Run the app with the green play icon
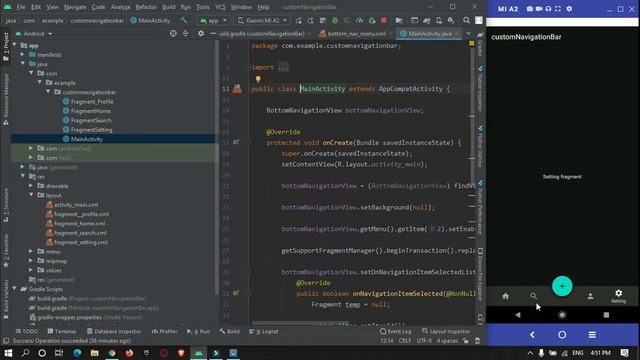 298,20
